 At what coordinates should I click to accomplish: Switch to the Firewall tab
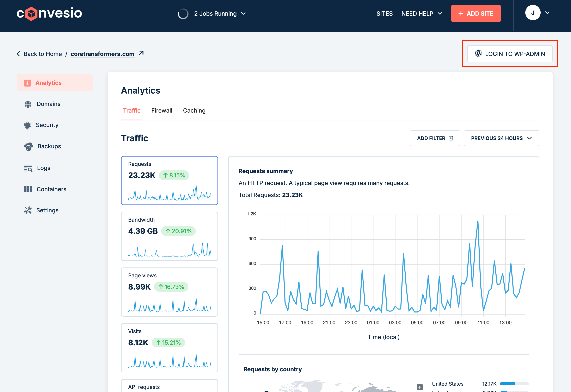pyautogui.click(x=162, y=110)
